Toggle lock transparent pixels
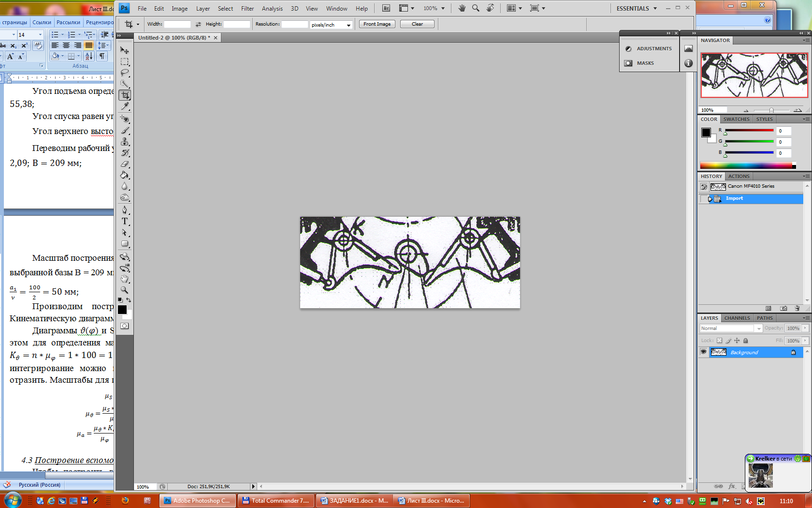Screen dimensions: 812x508 (719, 341)
